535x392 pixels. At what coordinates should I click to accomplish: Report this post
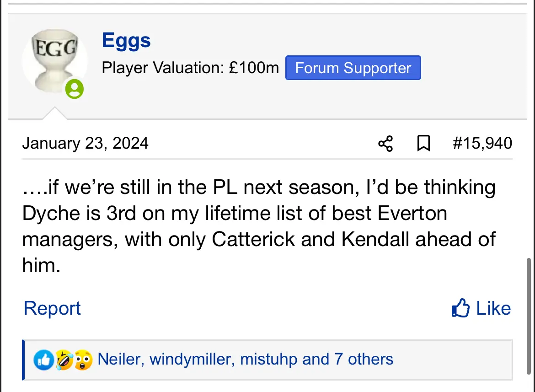[x=52, y=308]
